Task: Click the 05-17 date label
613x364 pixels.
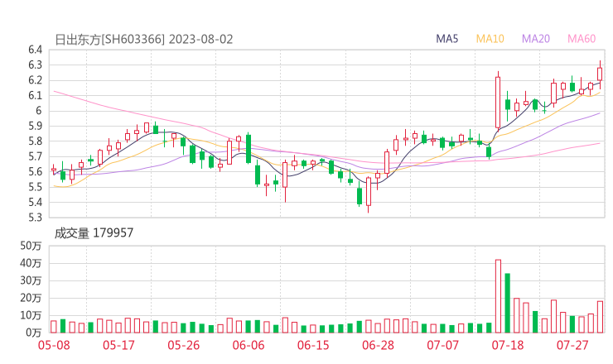Action: (x=118, y=345)
